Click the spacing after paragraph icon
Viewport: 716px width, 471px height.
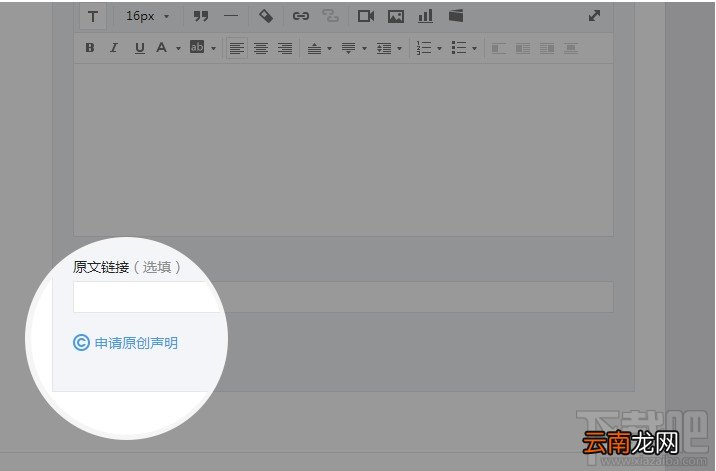(x=348, y=48)
